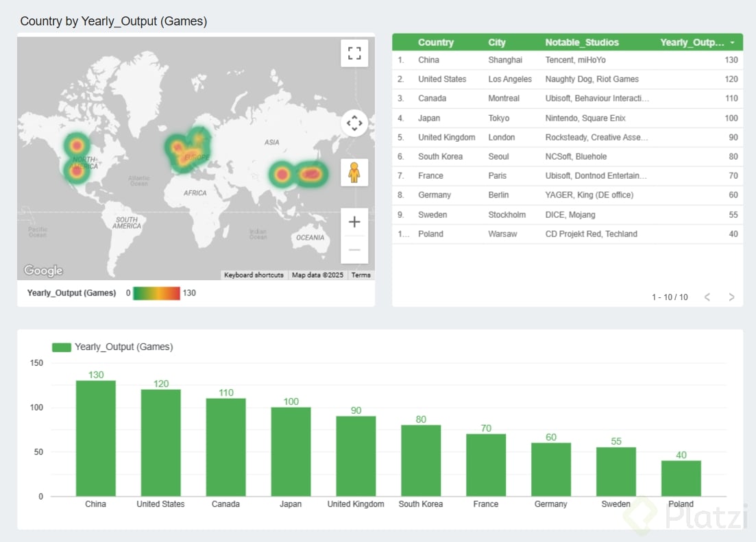Screen dimensions: 756x542
Task: Click the Google logo on the map
Action: pos(43,270)
